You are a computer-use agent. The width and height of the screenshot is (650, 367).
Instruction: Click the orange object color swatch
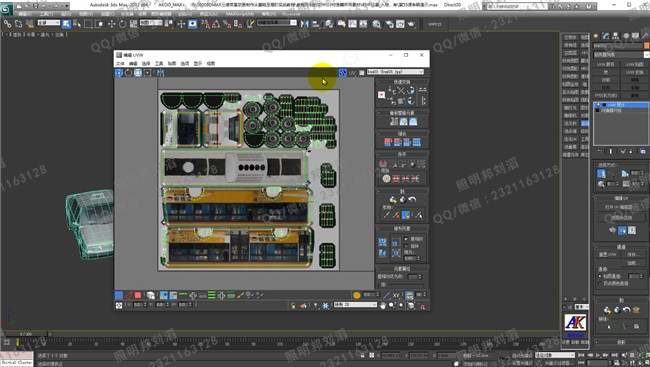click(x=647, y=46)
